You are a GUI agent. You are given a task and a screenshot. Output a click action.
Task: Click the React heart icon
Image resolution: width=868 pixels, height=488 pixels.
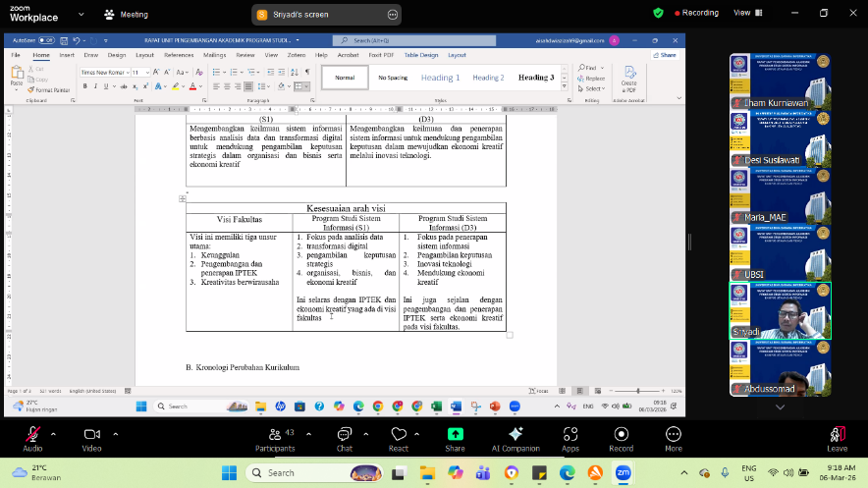(399, 435)
